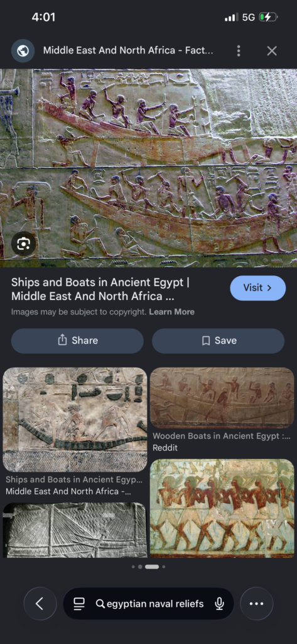
Task: Open the Learn More copyright link
Action: click(171, 312)
